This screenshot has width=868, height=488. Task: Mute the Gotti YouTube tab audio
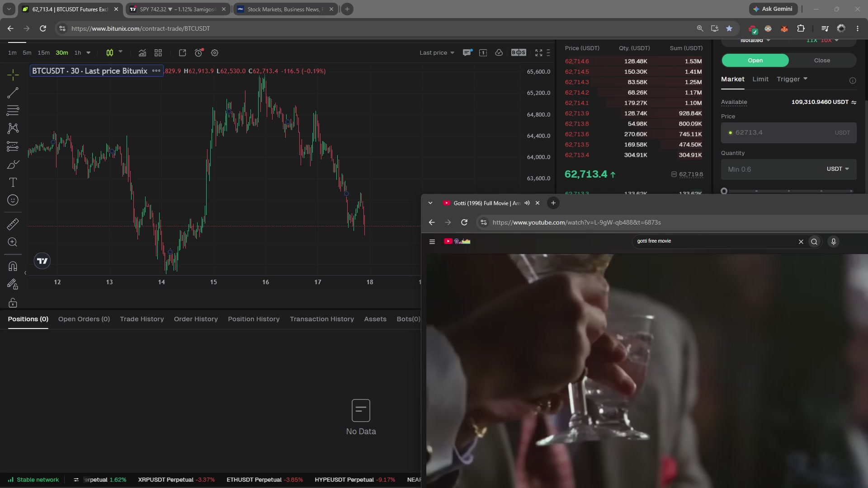(x=527, y=203)
